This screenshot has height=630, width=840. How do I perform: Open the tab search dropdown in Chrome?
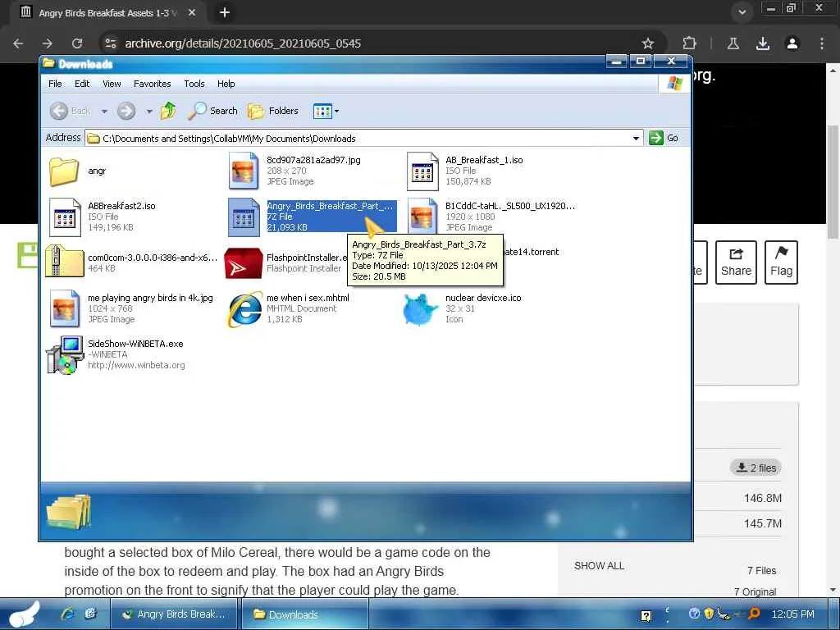click(742, 11)
